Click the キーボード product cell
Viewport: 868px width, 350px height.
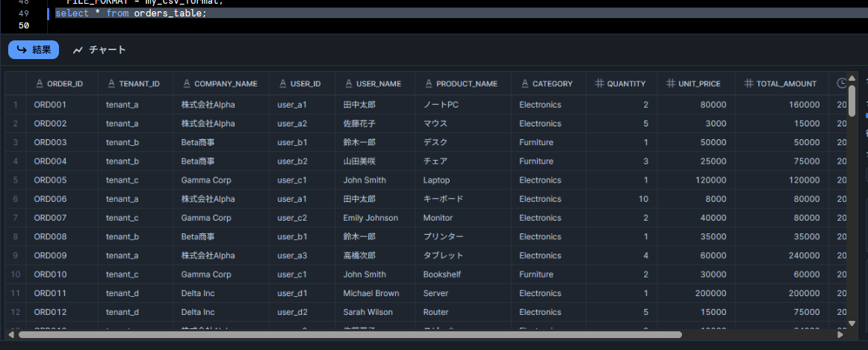coord(463,199)
